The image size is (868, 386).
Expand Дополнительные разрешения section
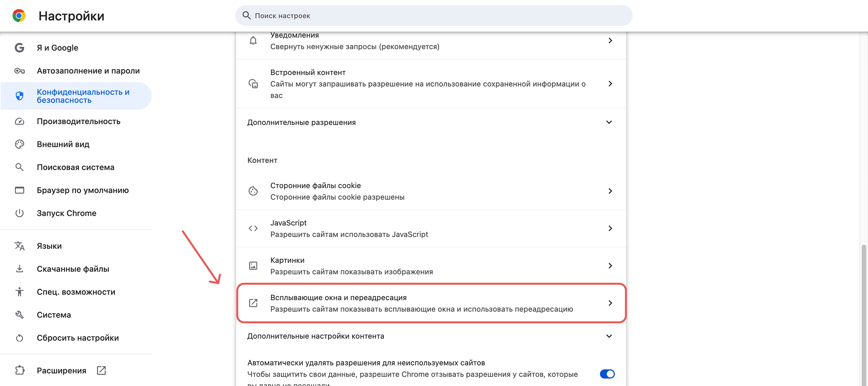click(x=431, y=122)
